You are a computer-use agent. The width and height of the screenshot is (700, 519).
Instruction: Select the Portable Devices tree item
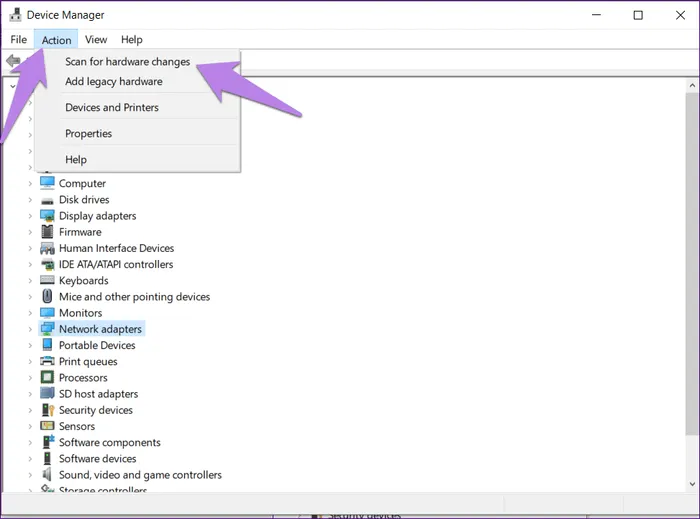point(97,346)
